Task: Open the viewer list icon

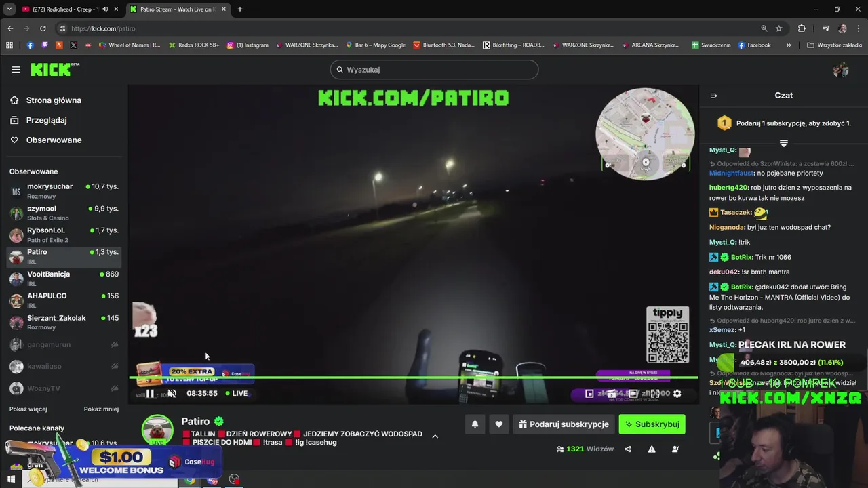Action: click(x=675, y=449)
